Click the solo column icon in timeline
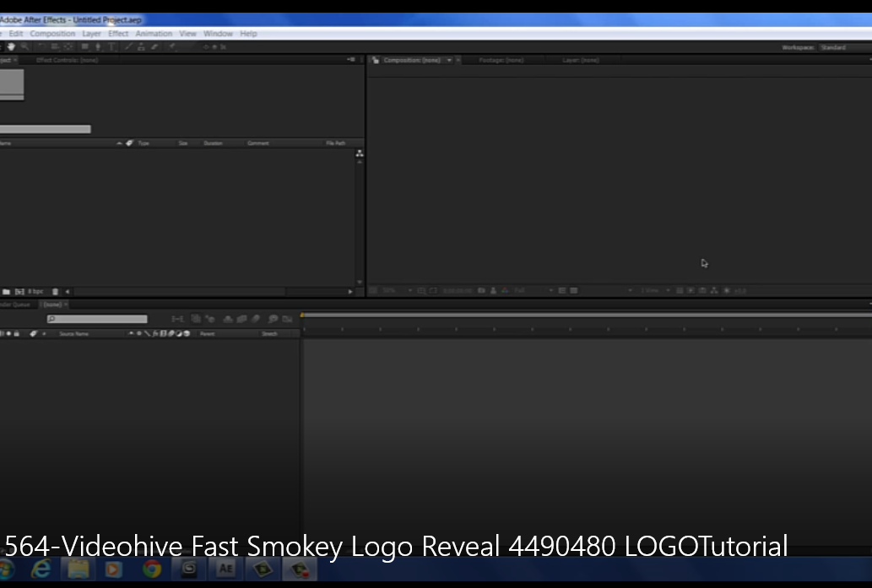The width and height of the screenshot is (872, 588). [x=9, y=334]
